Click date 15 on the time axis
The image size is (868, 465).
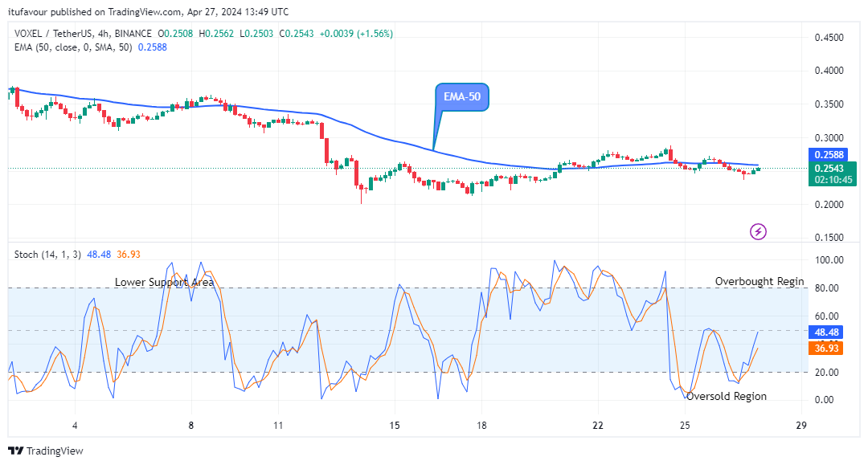tap(394, 425)
